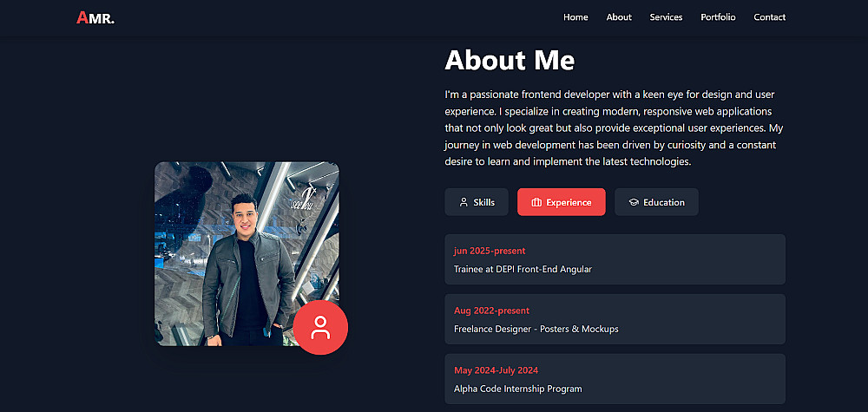Click the briefcase icon on the Experience tab
The image size is (868, 412).
coord(536,202)
